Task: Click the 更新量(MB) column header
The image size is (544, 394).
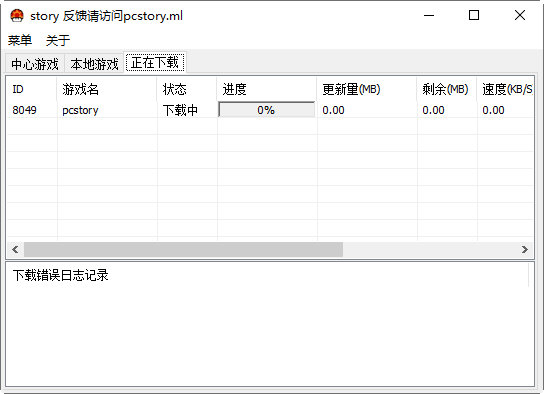Action: click(367, 89)
